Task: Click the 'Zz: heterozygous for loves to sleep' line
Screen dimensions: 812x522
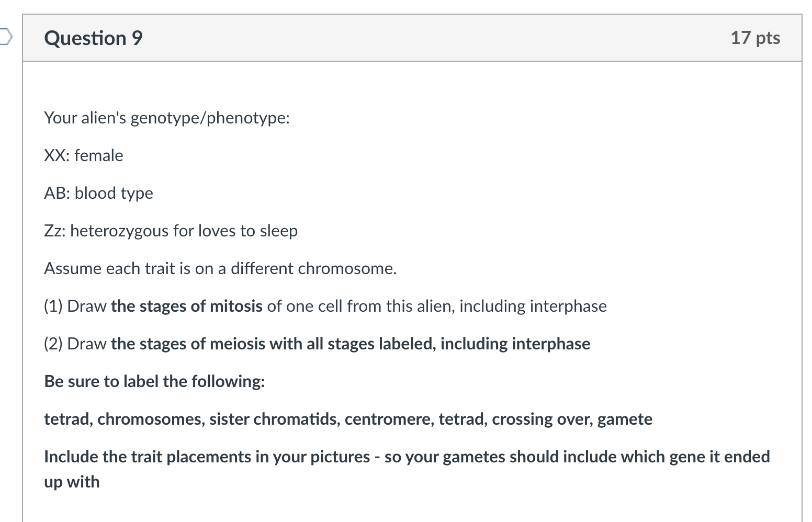Action: tap(170, 231)
